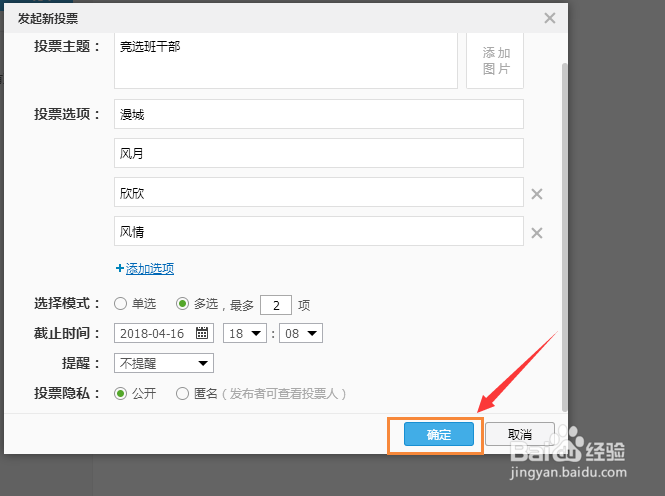
Task: Open the hour dropdown showing 18
Action: click(x=245, y=333)
